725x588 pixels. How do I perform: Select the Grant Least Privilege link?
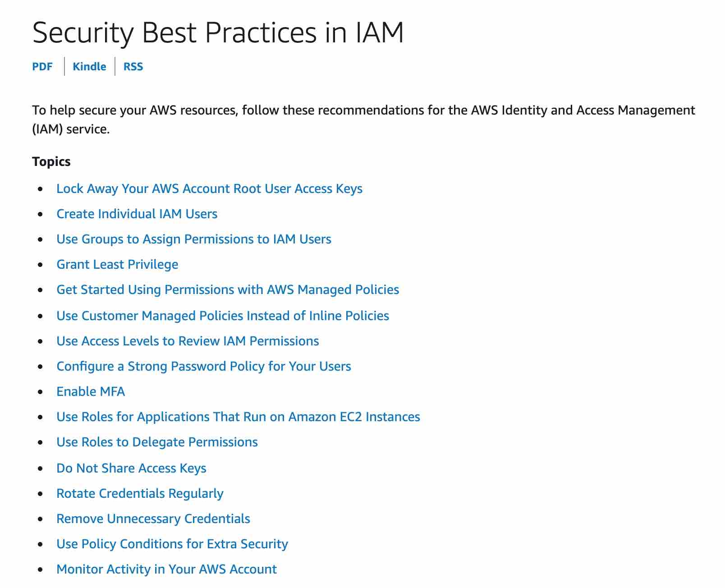tap(117, 264)
